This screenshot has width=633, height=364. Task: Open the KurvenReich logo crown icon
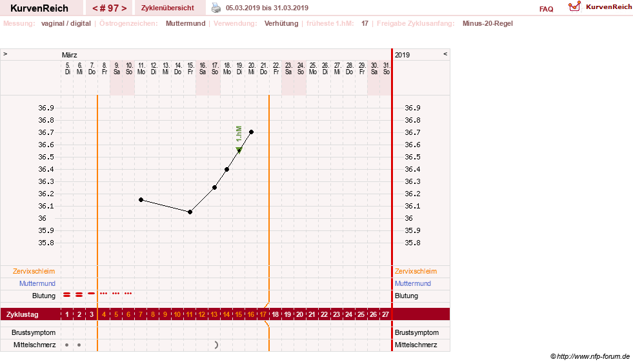[574, 6]
